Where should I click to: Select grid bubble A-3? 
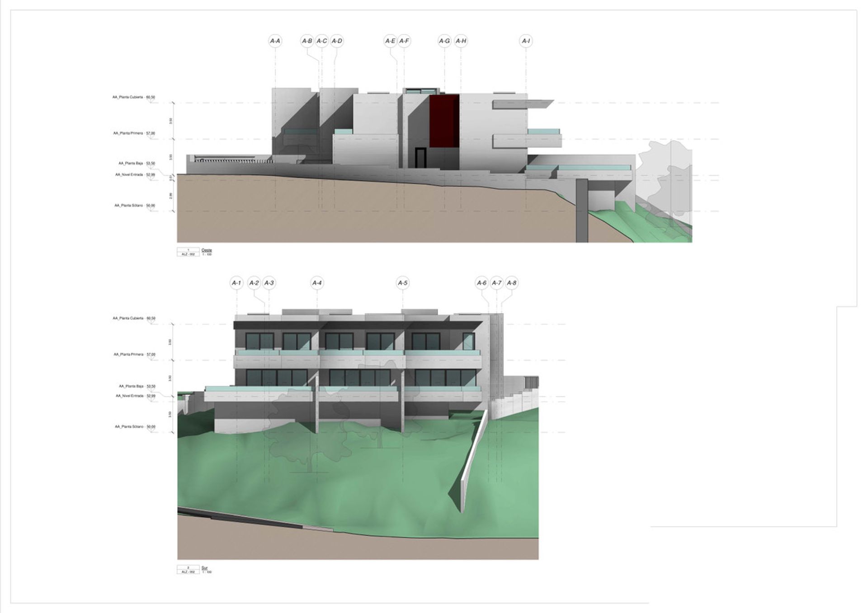click(x=269, y=283)
